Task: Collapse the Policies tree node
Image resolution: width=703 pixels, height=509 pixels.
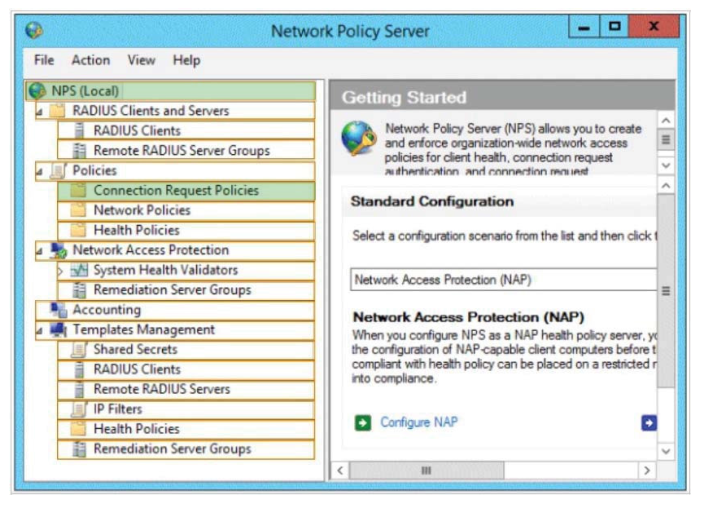Action: pos(39,171)
